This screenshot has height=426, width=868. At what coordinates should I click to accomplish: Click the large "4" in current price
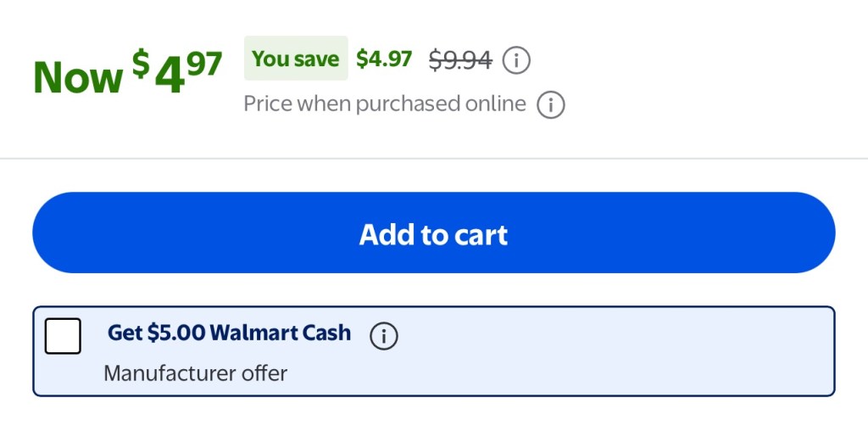coord(170,76)
